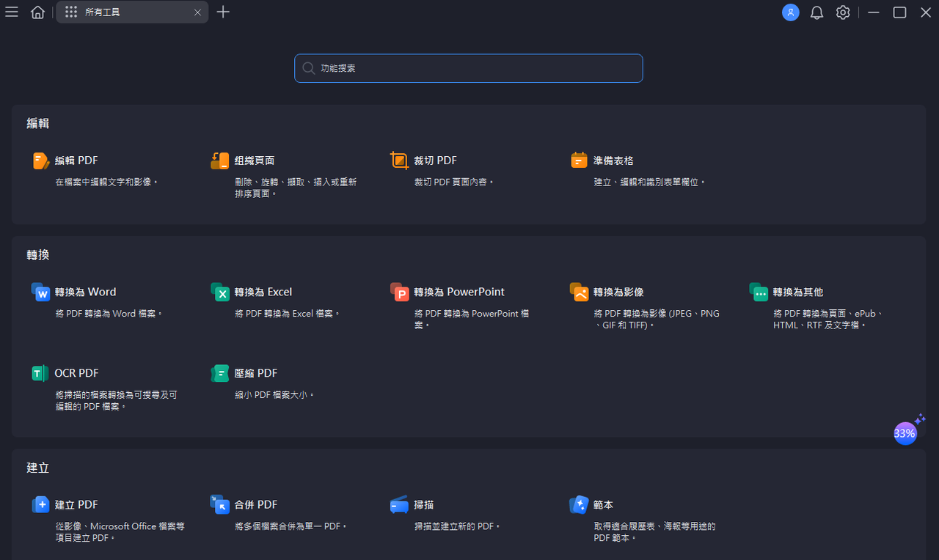This screenshot has height=560, width=939.
Task: Click the 功能搜索 search field
Action: click(x=469, y=68)
